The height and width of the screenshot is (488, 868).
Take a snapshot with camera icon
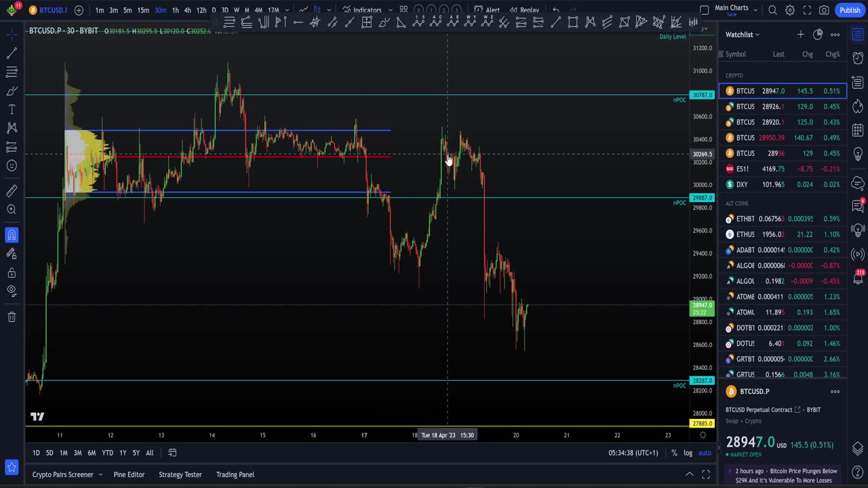pyautogui.click(x=824, y=10)
